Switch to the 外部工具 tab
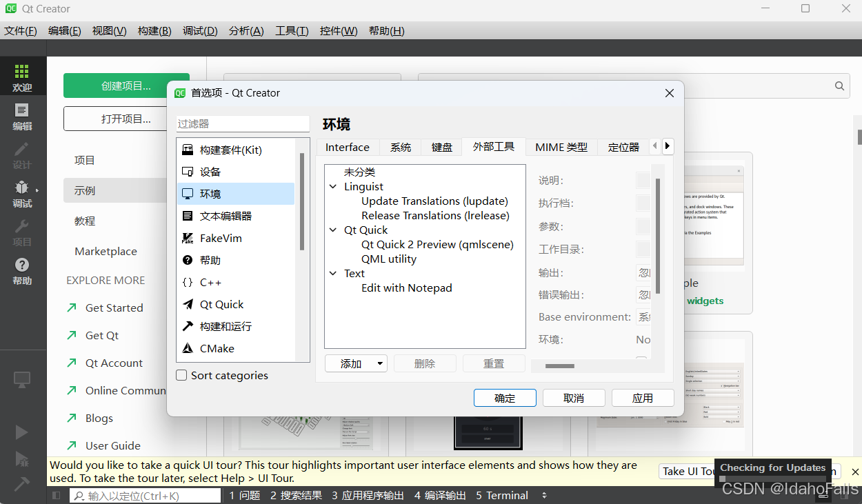The width and height of the screenshot is (862, 504). click(x=494, y=146)
